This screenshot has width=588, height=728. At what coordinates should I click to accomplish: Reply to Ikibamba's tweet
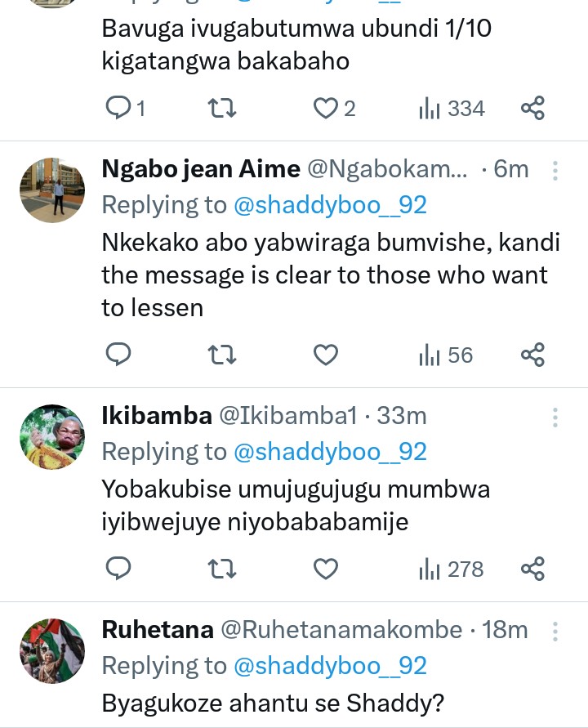tap(119, 569)
